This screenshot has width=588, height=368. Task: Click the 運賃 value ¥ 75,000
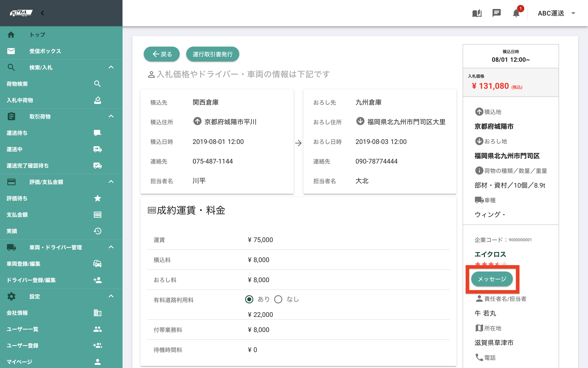[x=260, y=240]
